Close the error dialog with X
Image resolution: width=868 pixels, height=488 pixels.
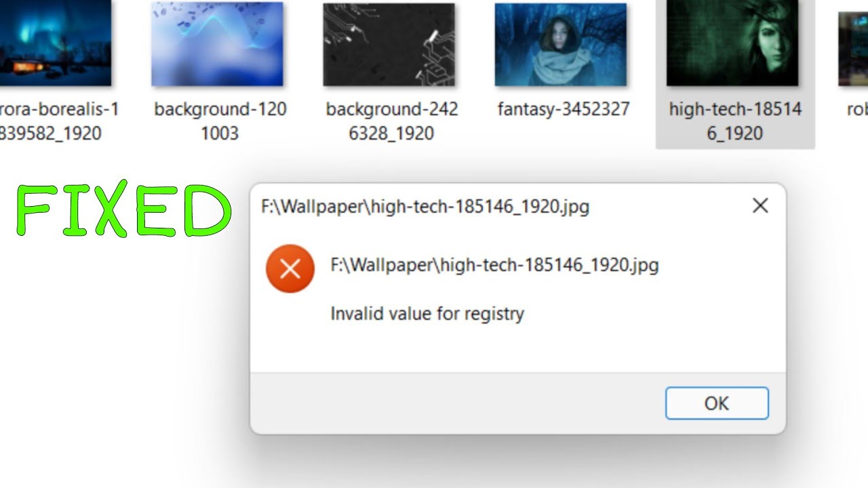[760, 205]
